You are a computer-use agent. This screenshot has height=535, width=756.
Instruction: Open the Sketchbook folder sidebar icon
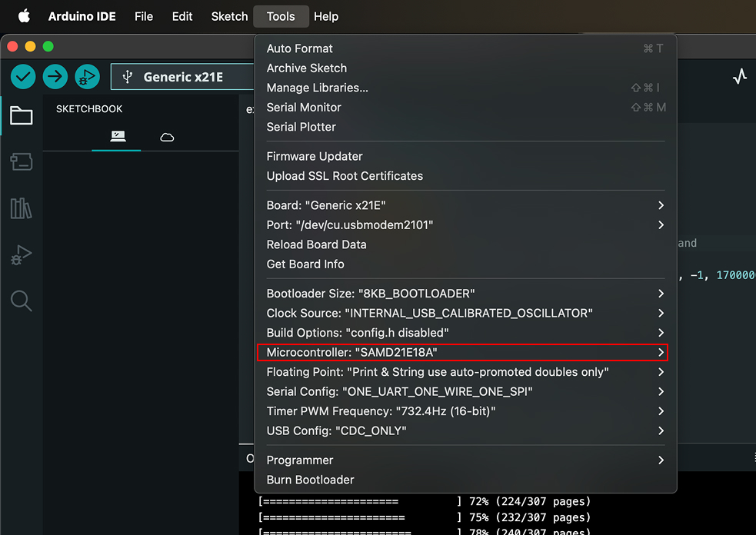pyautogui.click(x=21, y=116)
